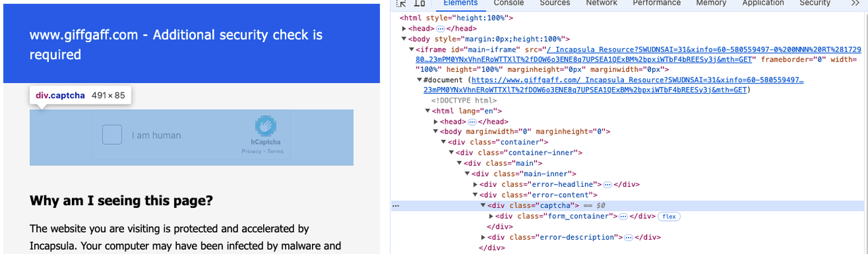This screenshot has width=868, height=254.
Task: Collapse the div class container node
Action: click(x=443, y=142)
